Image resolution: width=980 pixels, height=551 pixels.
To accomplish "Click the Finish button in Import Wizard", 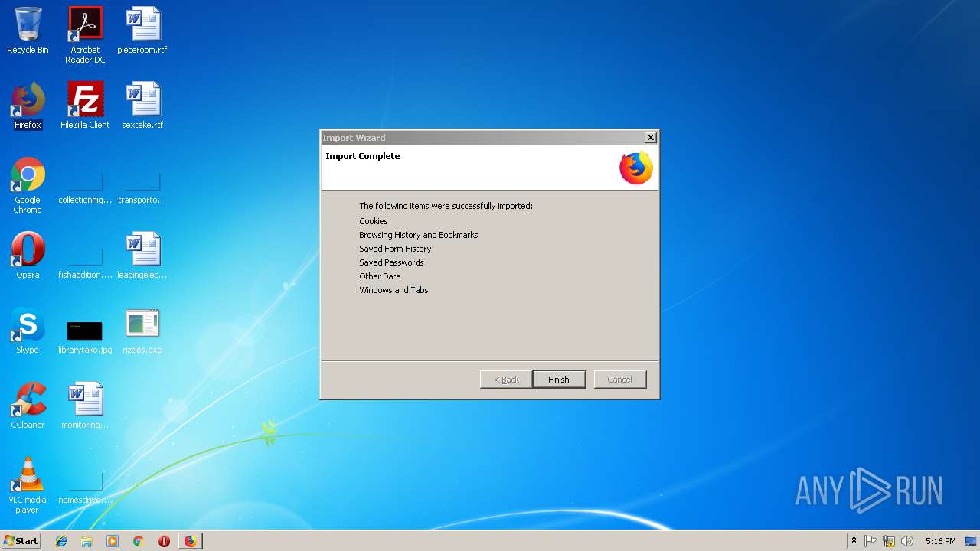I will (x=559, y=380).
